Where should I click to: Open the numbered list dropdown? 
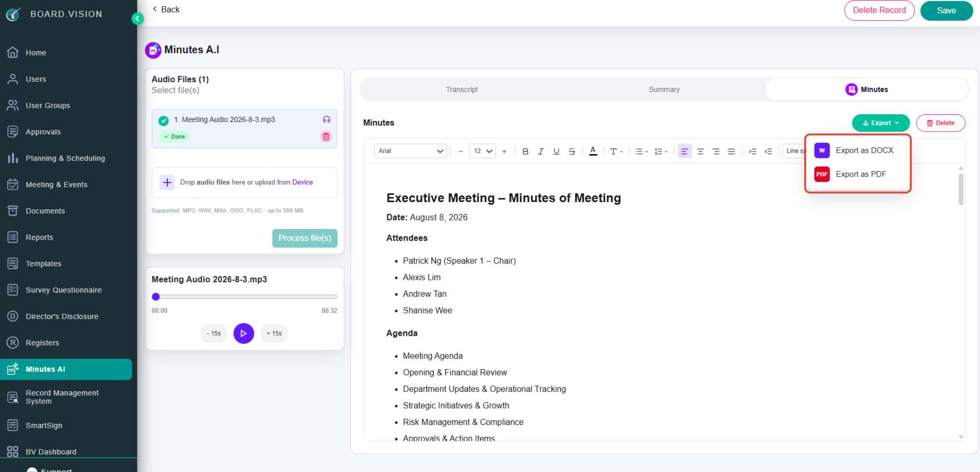(661, 152)
